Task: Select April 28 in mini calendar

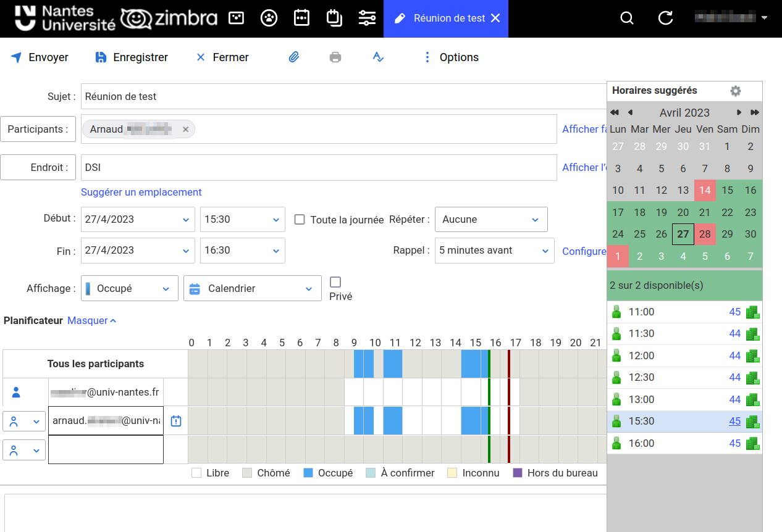Action: [705, 235]
